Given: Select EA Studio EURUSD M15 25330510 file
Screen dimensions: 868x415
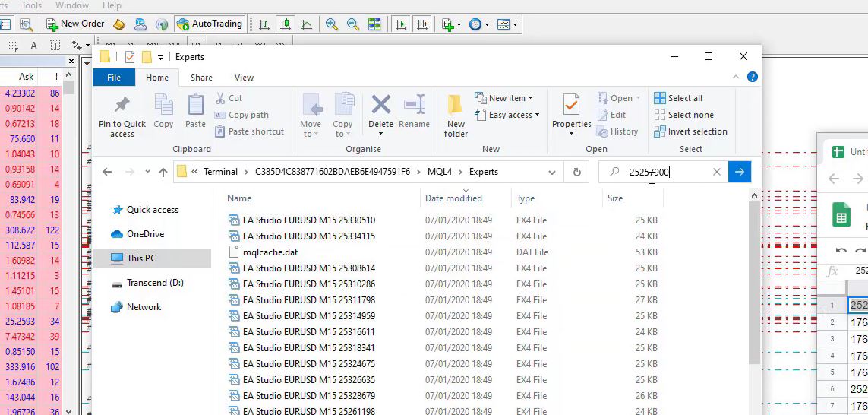Looking at the screenshot, I should [301, 220].
